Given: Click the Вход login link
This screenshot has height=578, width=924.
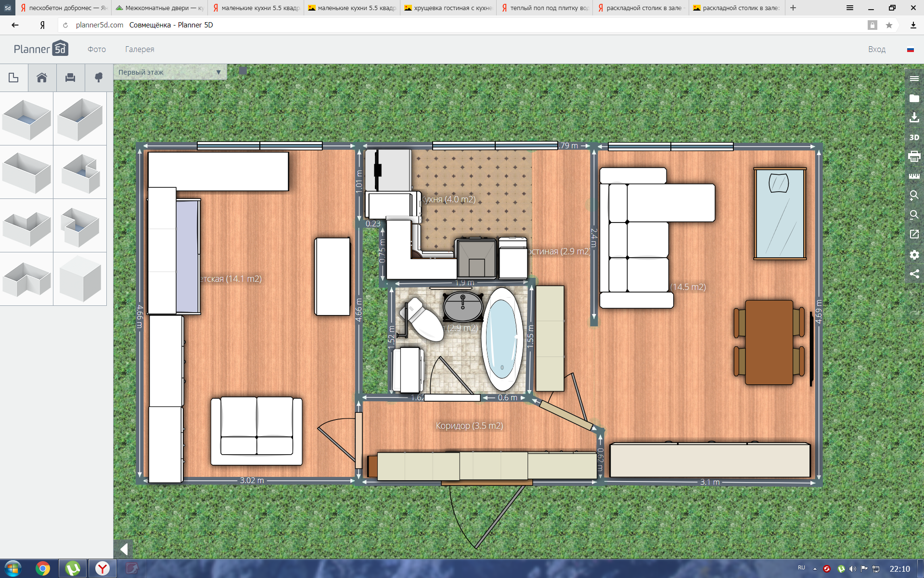Looking at the screenshot, I should (876, 49).
